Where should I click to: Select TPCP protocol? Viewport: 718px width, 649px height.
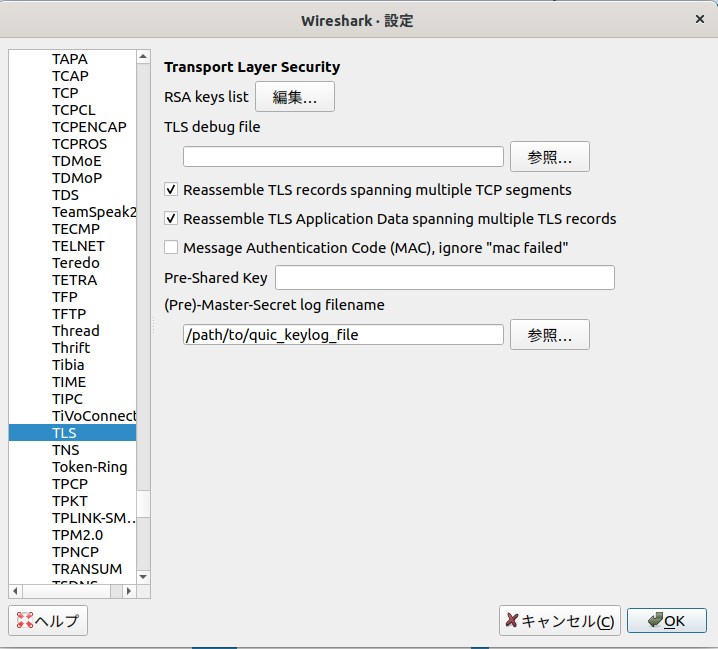pos(70,484)
